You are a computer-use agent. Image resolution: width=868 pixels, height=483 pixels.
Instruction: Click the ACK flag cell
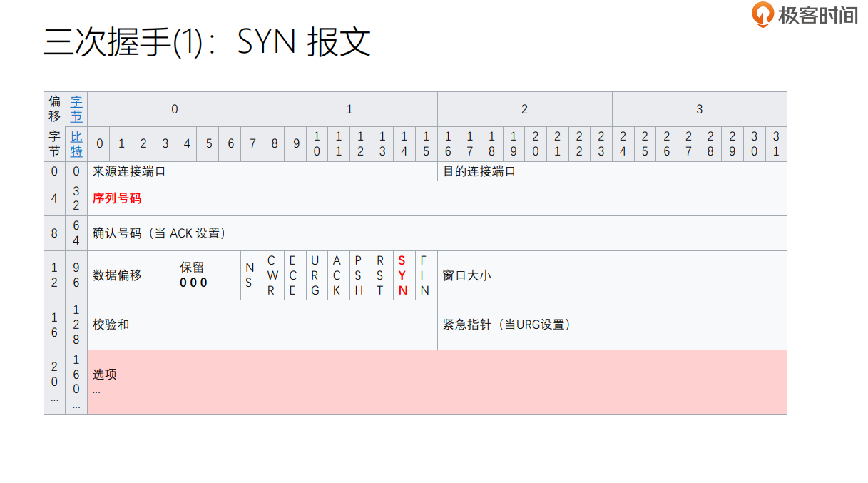click(x=337, y=275)
